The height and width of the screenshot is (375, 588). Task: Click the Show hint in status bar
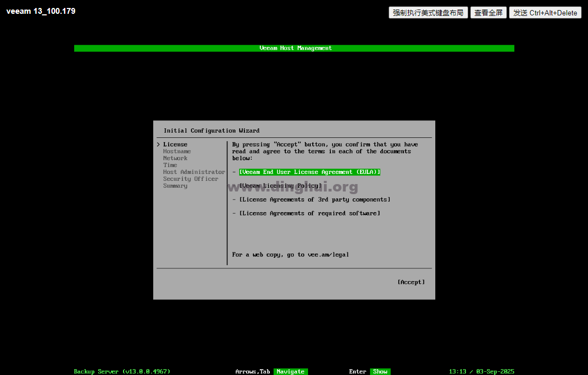(x=380, y=371)
